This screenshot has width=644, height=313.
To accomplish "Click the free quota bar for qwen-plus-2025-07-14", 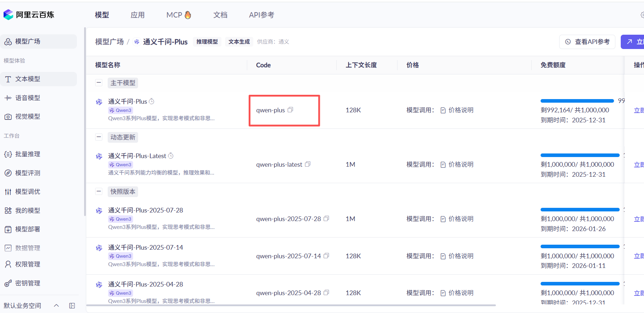I will (580, 246).
